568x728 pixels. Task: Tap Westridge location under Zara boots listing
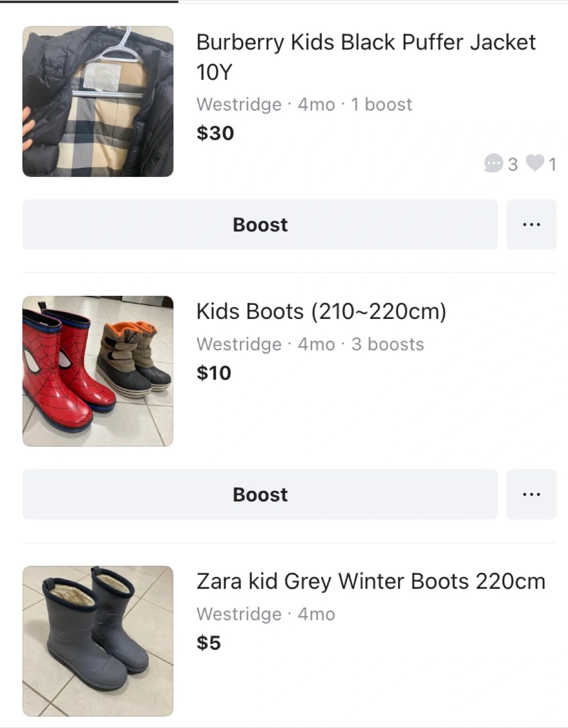tap(239, 614)
